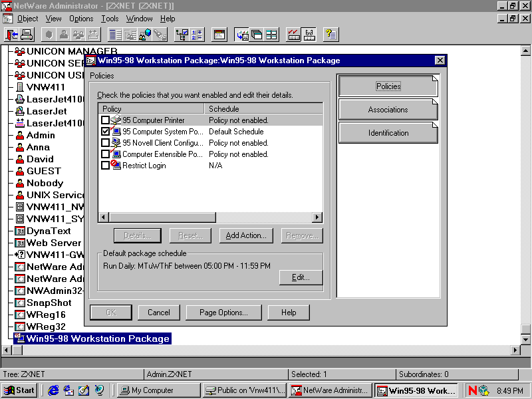Switch to the Associations page tab

pos(388,110)
